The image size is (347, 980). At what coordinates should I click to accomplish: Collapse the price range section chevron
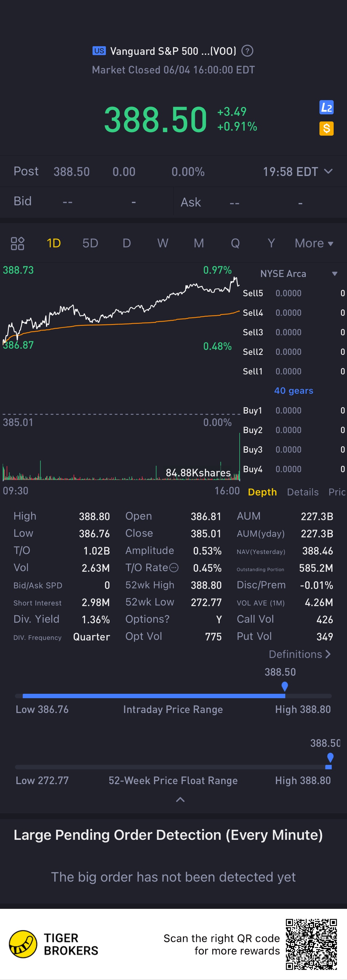pyautogui.click(x=180, y=800)
